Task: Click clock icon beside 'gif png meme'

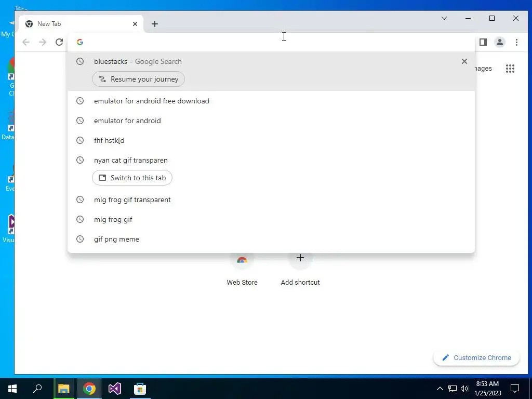Action: point(80,239)
